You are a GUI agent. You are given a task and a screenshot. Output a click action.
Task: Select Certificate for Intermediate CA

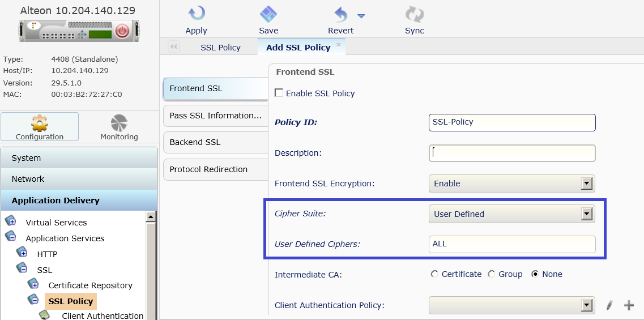point(434,274)
